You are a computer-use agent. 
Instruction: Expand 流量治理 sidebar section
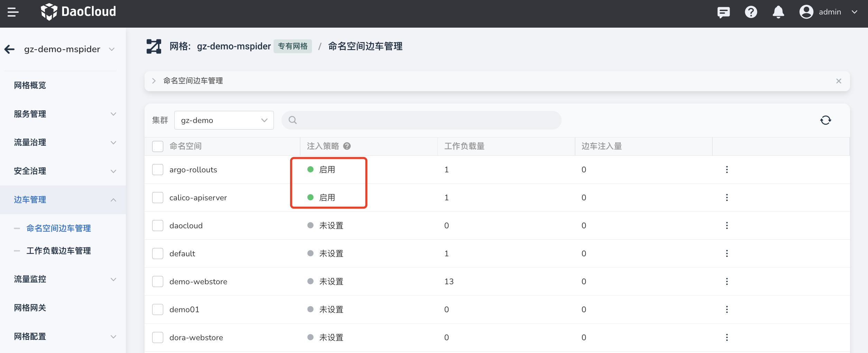click(63, 143)
